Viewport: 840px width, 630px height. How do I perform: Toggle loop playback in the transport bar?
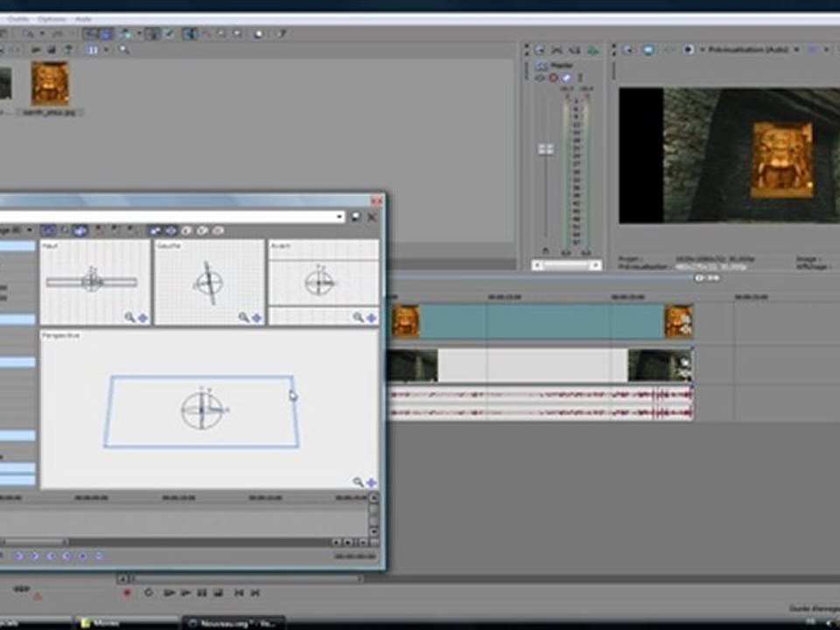coord(149,592)
